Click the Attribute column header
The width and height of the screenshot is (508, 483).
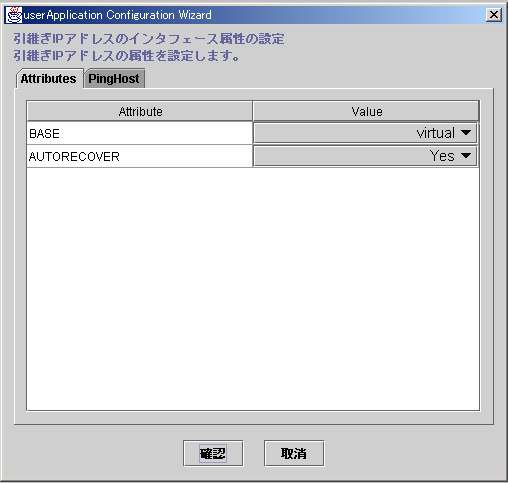tap(140, 111)
